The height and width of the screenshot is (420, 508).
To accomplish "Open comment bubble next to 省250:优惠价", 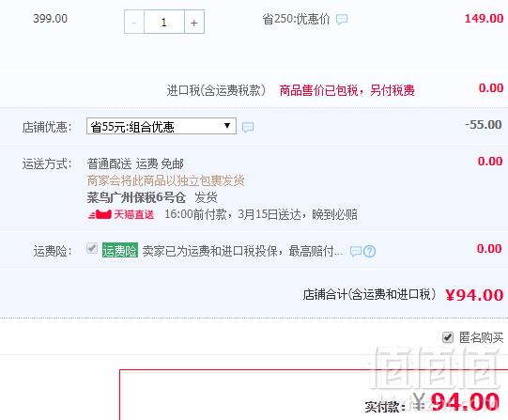I will [x=342, y=19].
